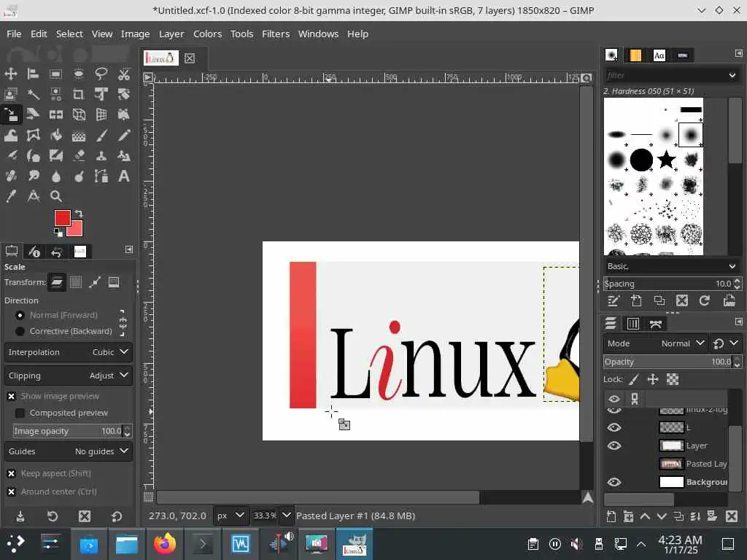
Task: Select the Crop tool
Action: (79, 94)
